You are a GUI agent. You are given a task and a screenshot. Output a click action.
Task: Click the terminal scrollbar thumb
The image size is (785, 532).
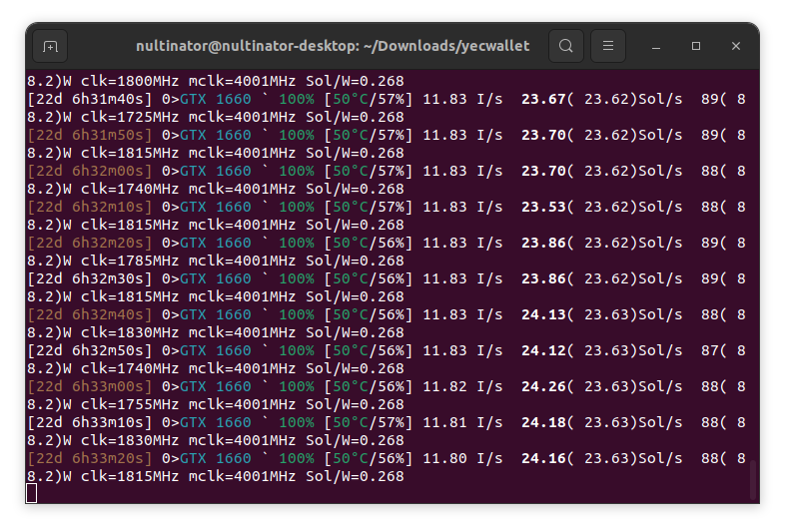point(753,479)
